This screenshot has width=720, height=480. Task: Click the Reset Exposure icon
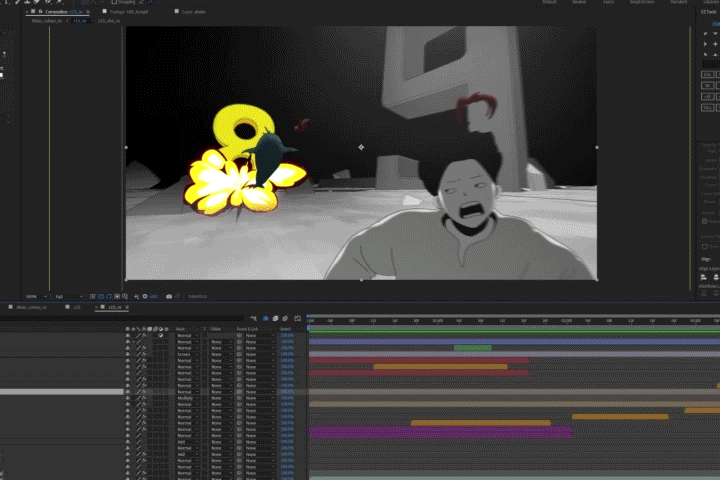coord(145,297)
